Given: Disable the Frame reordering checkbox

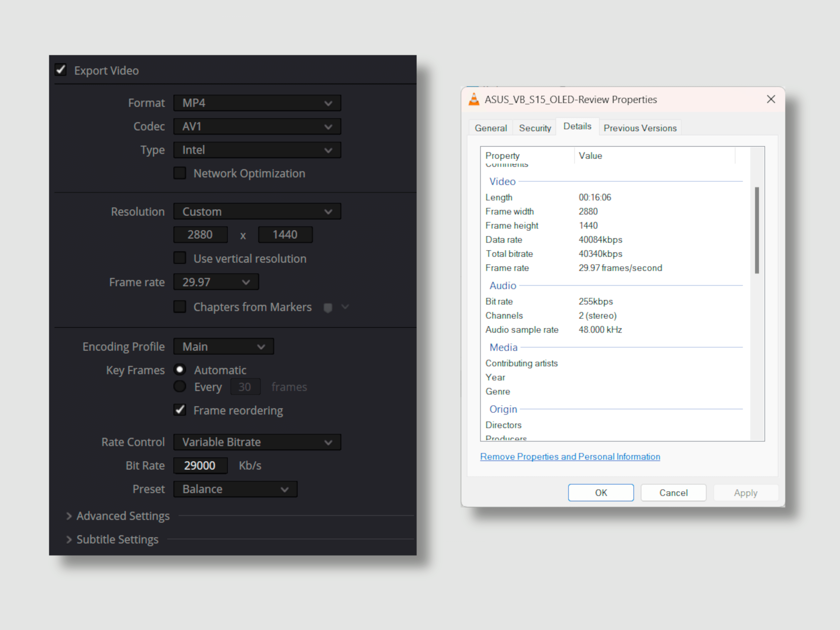Looking at the screenshot, I should [180, 410].
